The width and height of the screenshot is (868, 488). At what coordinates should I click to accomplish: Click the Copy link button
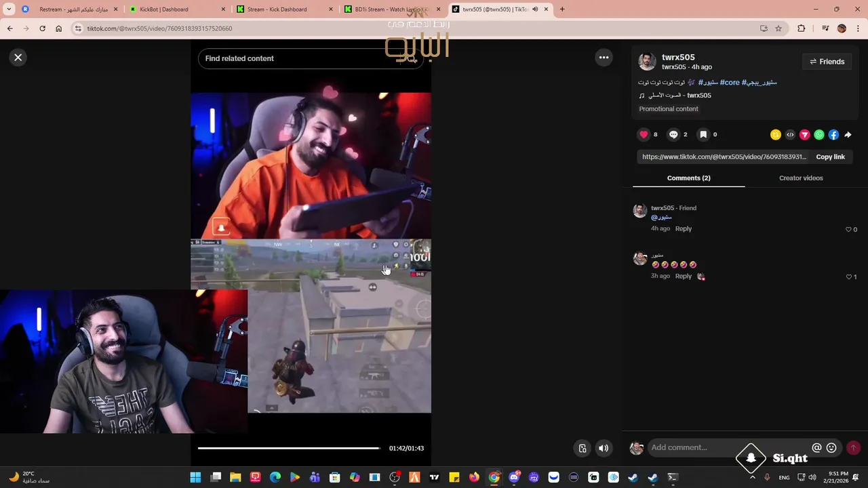coord(830,157)
